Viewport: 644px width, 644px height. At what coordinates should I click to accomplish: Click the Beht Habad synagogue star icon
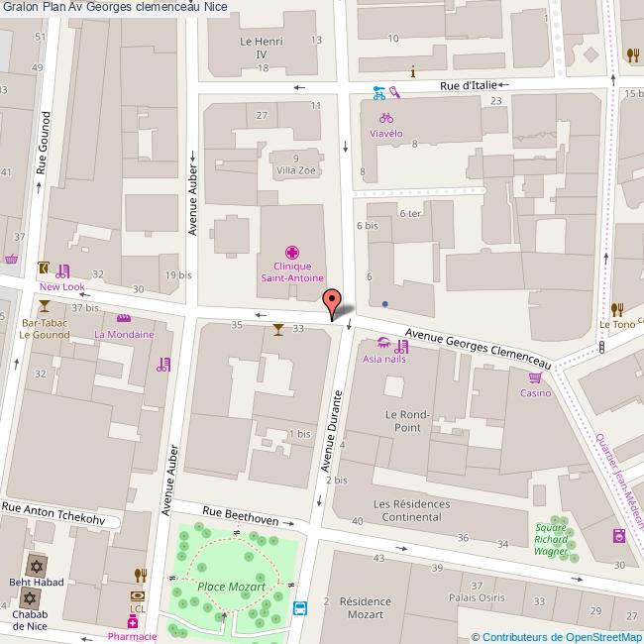[36, 566]
